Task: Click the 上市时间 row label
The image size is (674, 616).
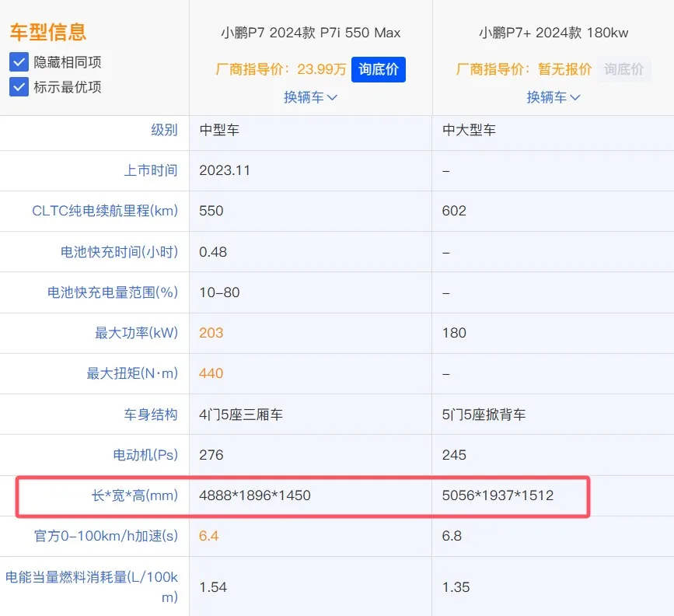Action: 151,170
